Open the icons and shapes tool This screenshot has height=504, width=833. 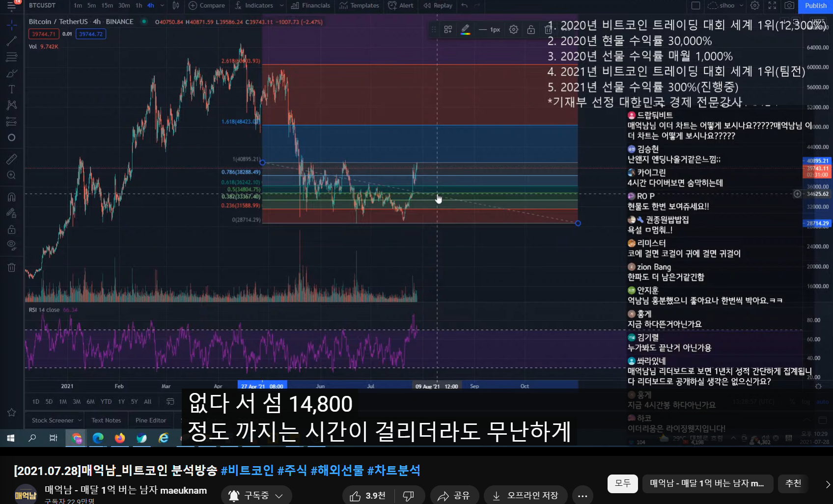coord(12,138)
